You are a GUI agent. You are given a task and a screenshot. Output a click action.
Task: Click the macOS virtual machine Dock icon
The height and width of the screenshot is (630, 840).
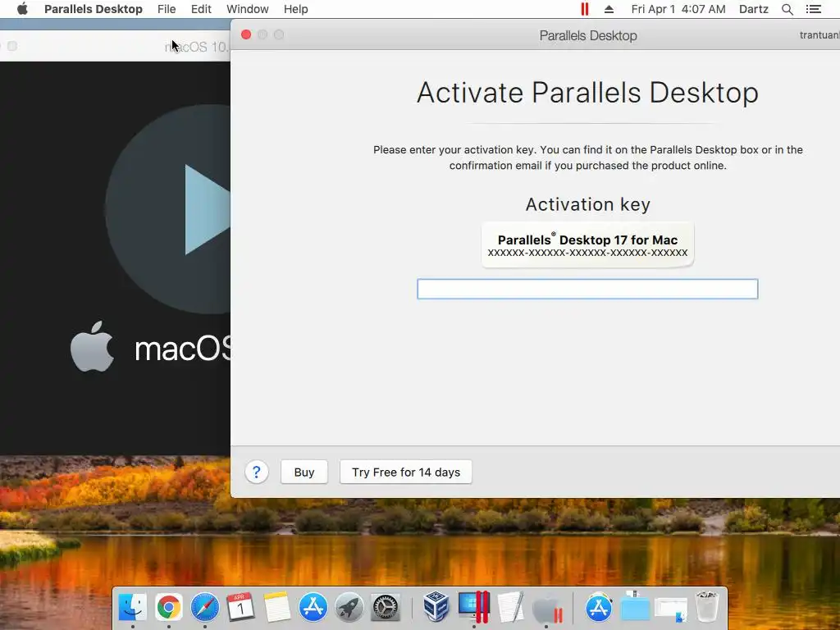coord(547,609)
